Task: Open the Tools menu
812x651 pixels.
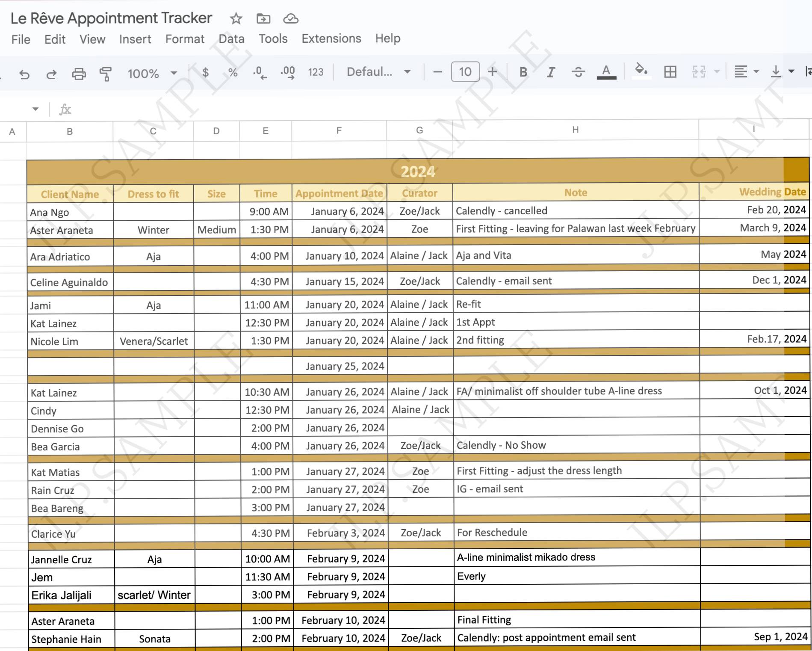Action: click(x=273, y=38)
